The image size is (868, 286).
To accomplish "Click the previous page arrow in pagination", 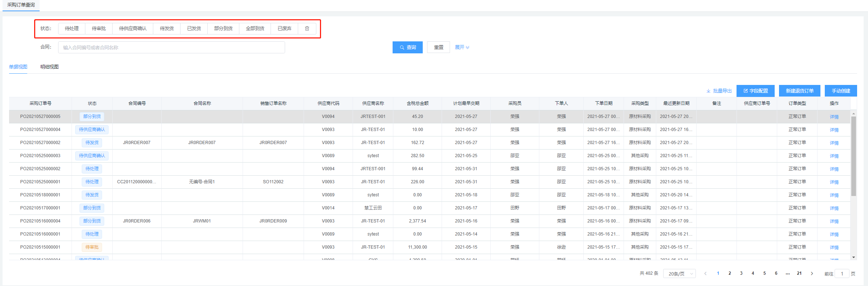I will tap(705, 274).
